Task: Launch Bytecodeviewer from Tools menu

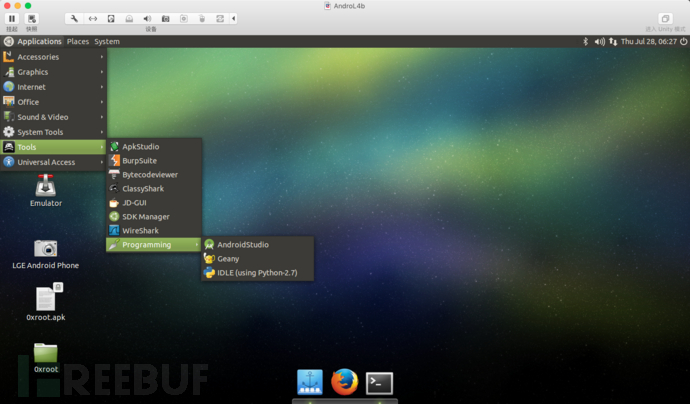Action: [154, 175]
